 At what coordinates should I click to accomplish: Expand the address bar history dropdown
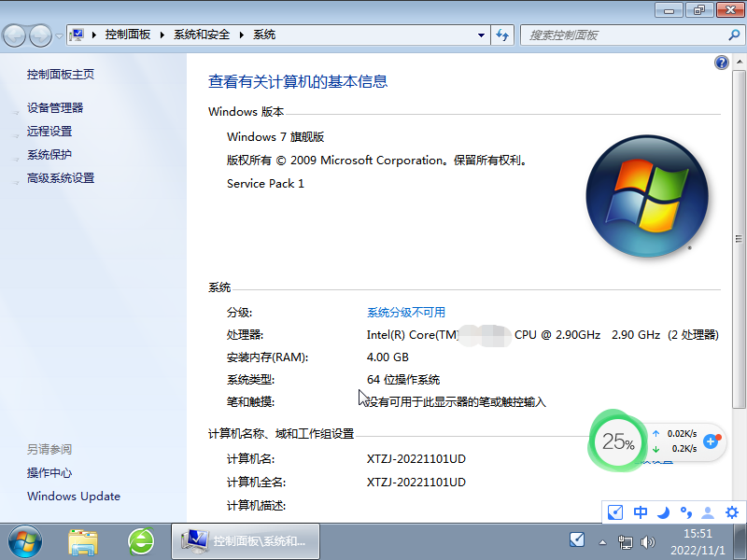[x=482, y=35]
